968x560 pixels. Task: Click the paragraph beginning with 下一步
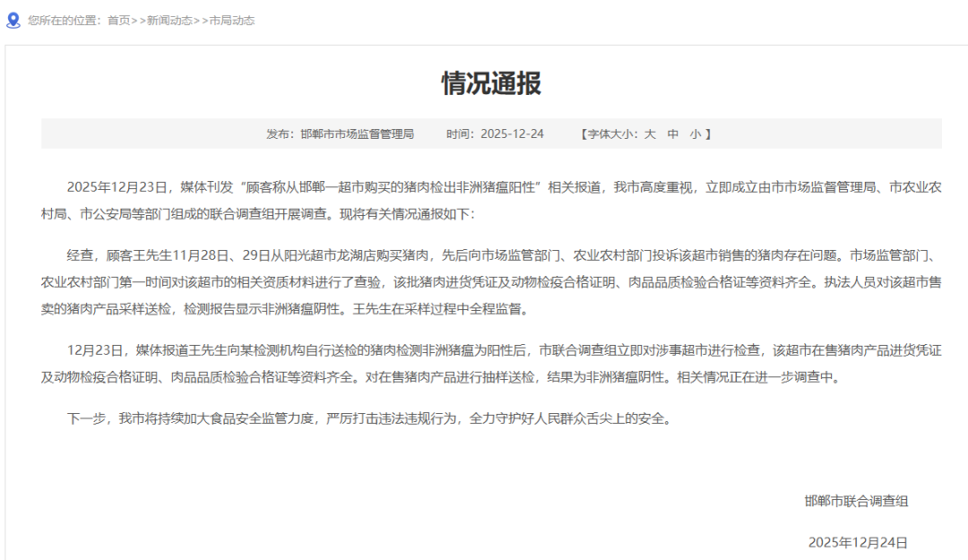point(368,418)
